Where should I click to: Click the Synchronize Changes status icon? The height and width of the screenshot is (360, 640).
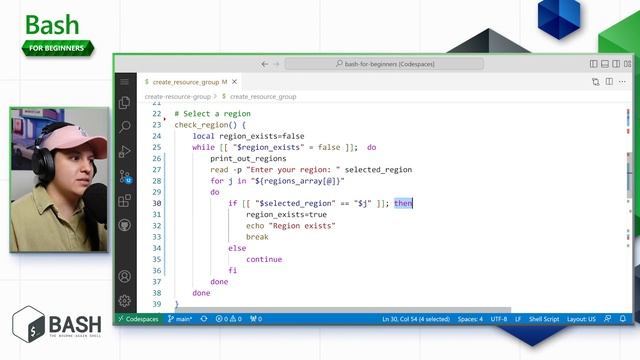click(204, 319)
